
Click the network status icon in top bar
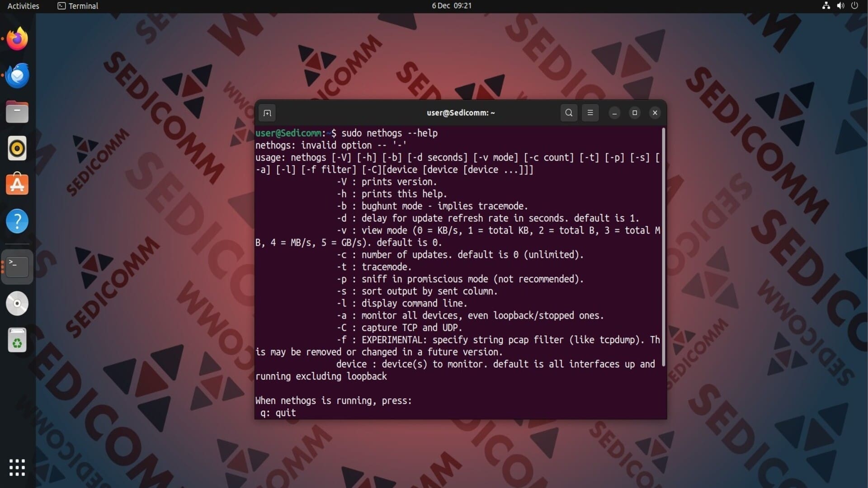(x=826, y=6)
